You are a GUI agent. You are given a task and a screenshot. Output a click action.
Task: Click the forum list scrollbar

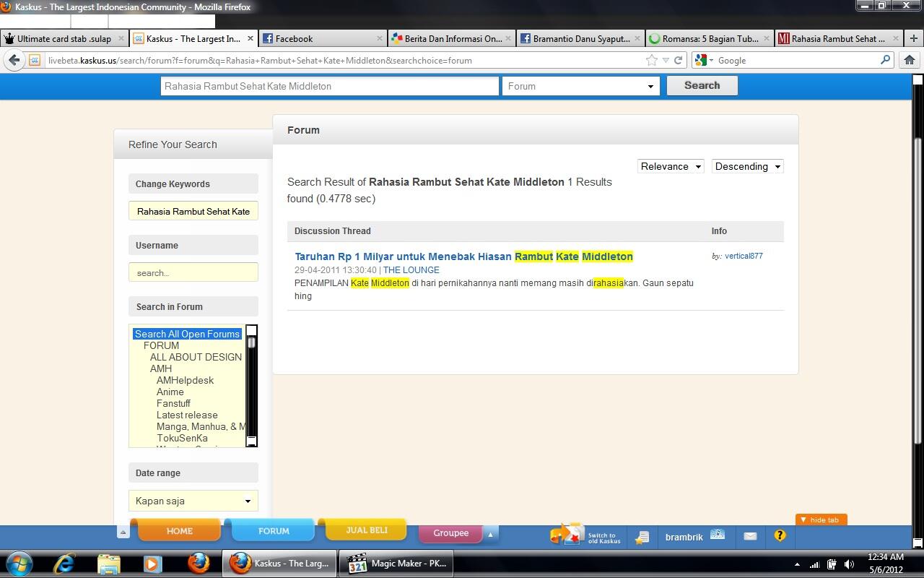point(252,386)
